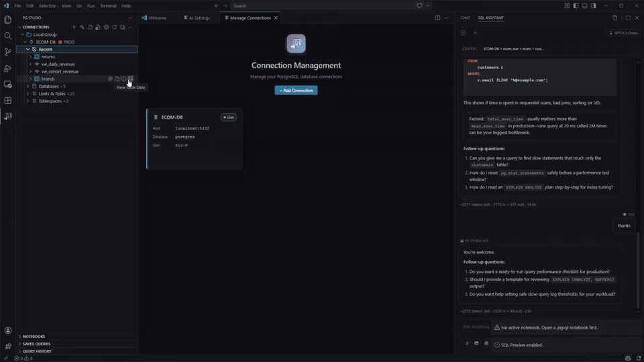Start new chat with plus icon

tap(475, 33)
